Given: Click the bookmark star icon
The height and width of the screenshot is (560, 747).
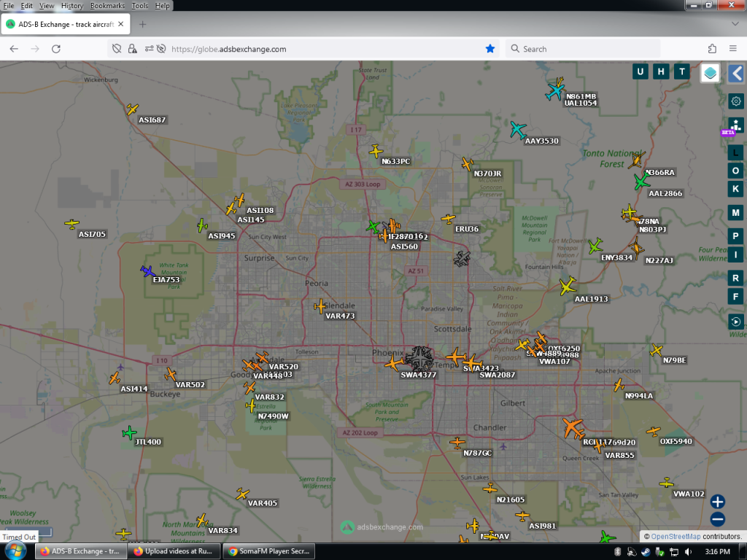Looking at the screenshot, I should click(x=490, y=49).
